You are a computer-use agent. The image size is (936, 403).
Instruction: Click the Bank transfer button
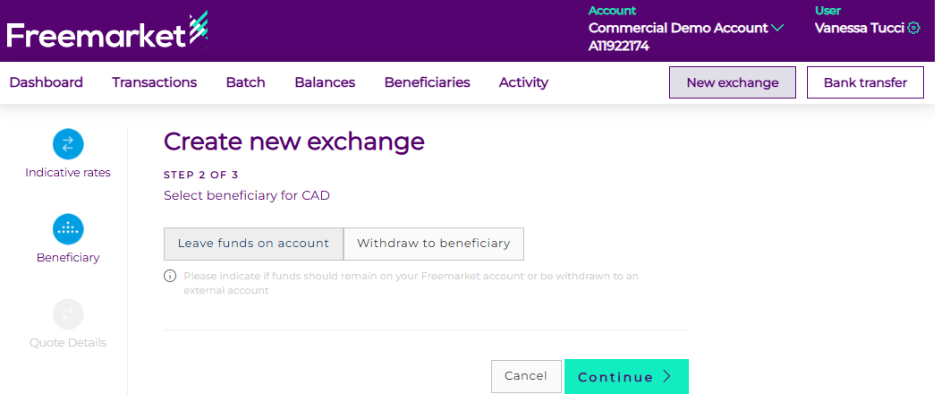[864, 82]
